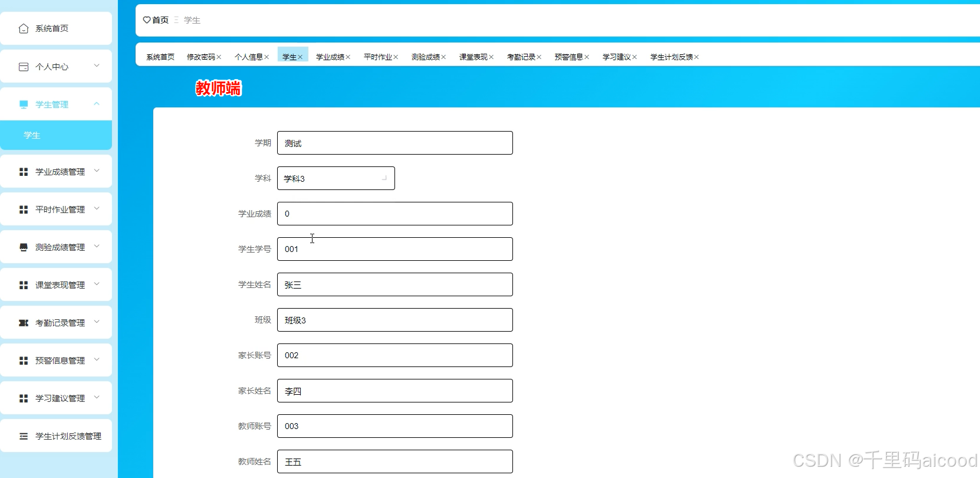Expand 考勤记录管理 submenu chevron
The height and width of the screenshot is (478, 980).
pyautogui.click(x=97, y=322)
